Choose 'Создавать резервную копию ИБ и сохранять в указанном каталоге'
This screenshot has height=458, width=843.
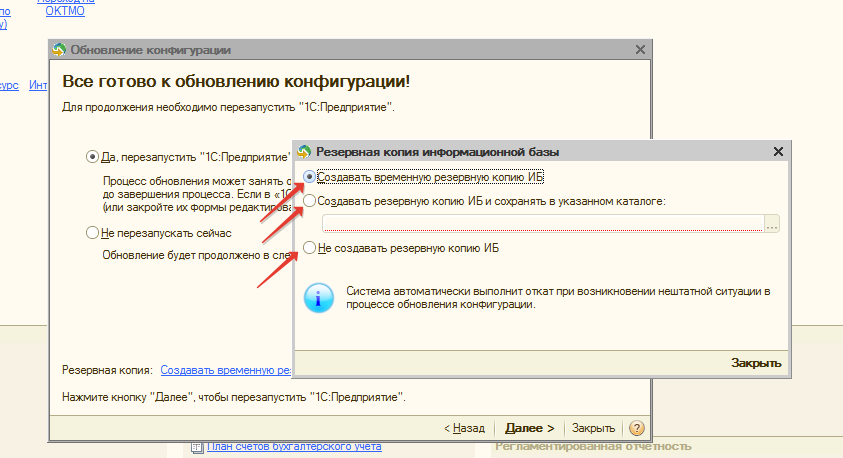point(310,202)
